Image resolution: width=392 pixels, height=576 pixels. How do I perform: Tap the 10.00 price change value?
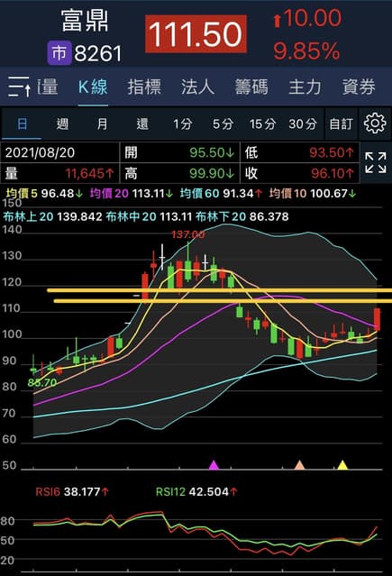coord(313,18)
